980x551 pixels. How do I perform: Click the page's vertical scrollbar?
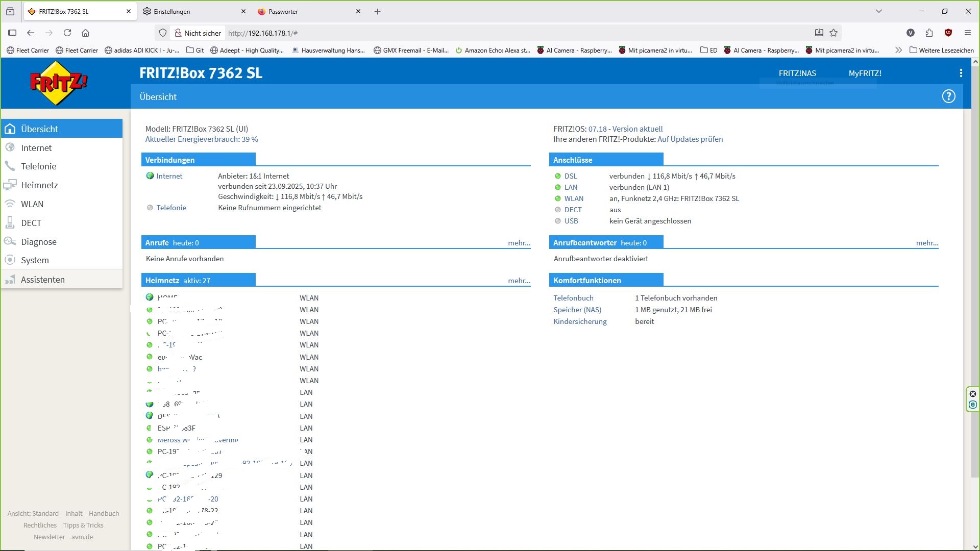click(x=975, y=255)
